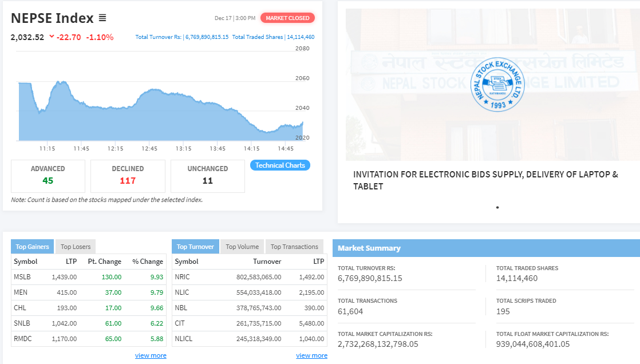The width and height of the screenshot is (640, 364).
Task: Click the index value 2,032.52
Action: pos(27,37)
